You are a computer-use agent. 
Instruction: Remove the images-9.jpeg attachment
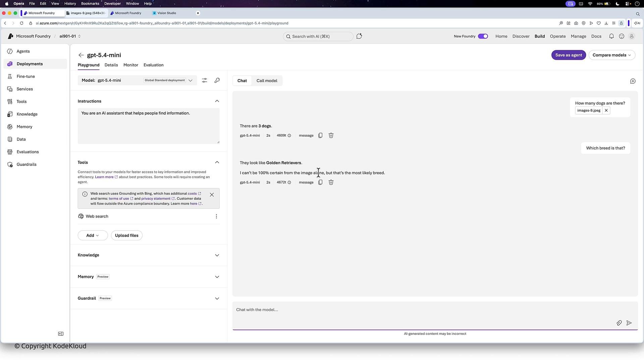(x=606, y=111)
